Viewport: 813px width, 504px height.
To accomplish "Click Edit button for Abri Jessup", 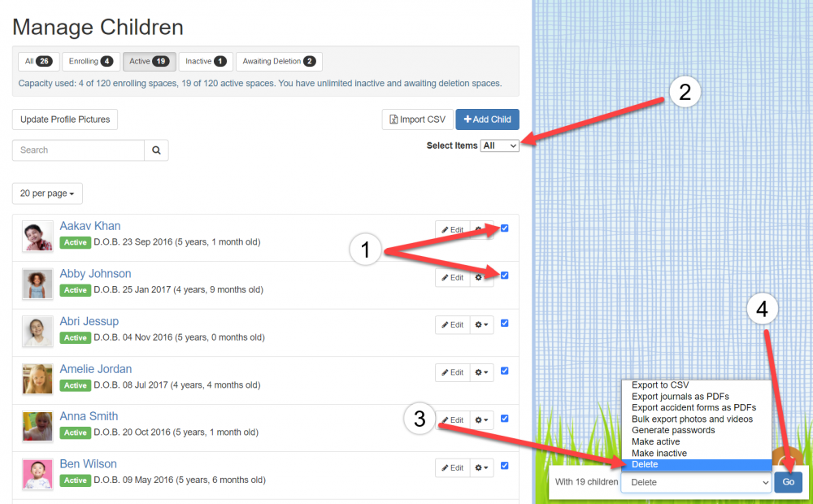I will pyautogui.click(x=453, y=324).
